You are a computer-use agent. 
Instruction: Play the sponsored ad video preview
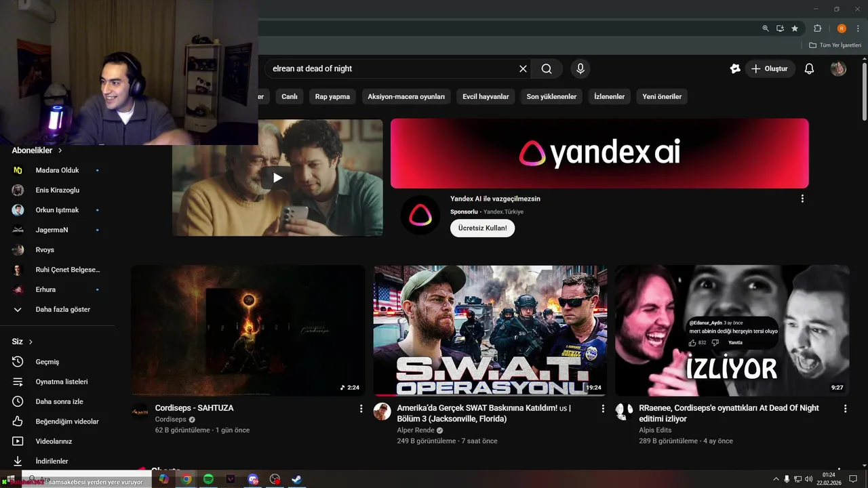pyautogui.click(x=277, y=178)
